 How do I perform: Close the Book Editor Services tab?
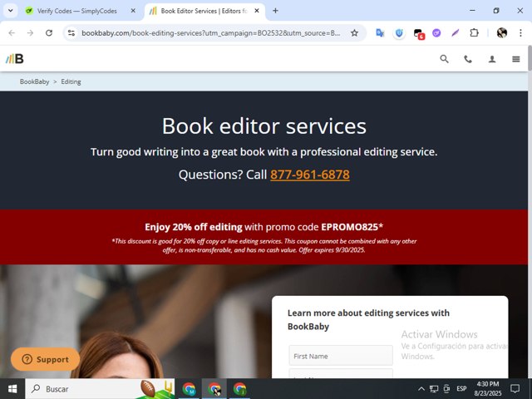click(x=257, y=11)
